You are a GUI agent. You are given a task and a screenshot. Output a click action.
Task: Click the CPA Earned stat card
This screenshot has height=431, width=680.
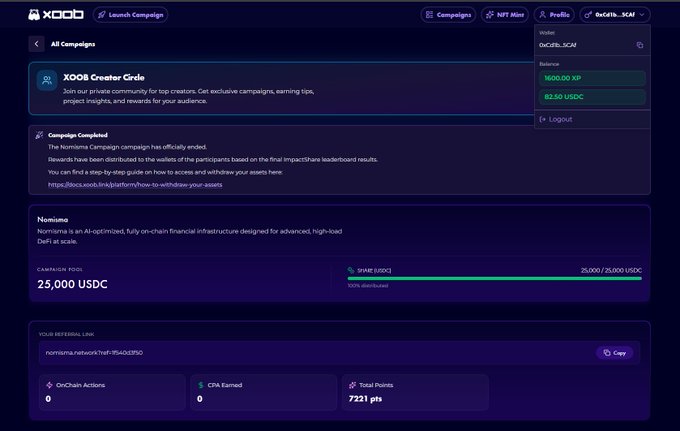tap(264, 392)
